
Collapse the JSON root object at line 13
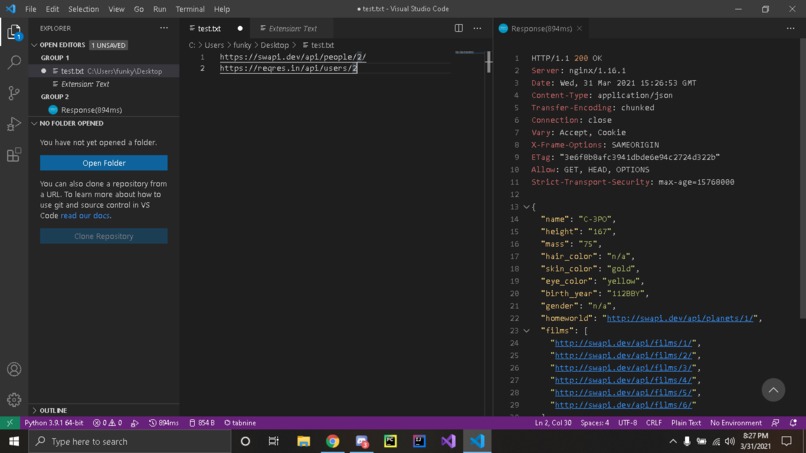[x=526, y=207]
